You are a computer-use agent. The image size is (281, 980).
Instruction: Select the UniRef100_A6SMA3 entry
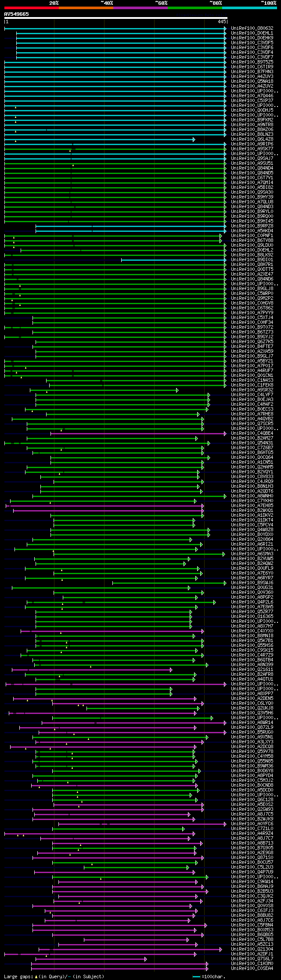(252, 554)
